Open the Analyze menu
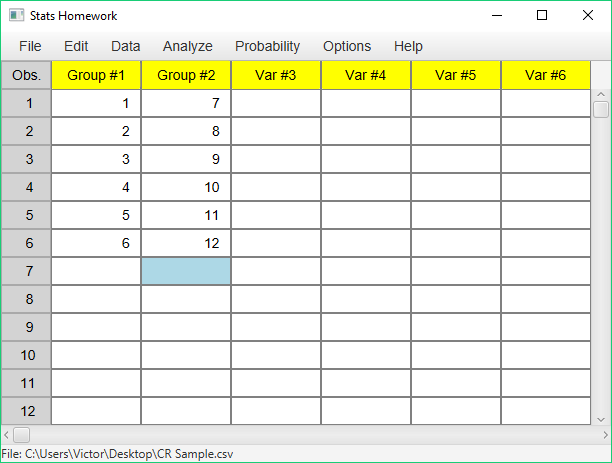 pos(187,46)
